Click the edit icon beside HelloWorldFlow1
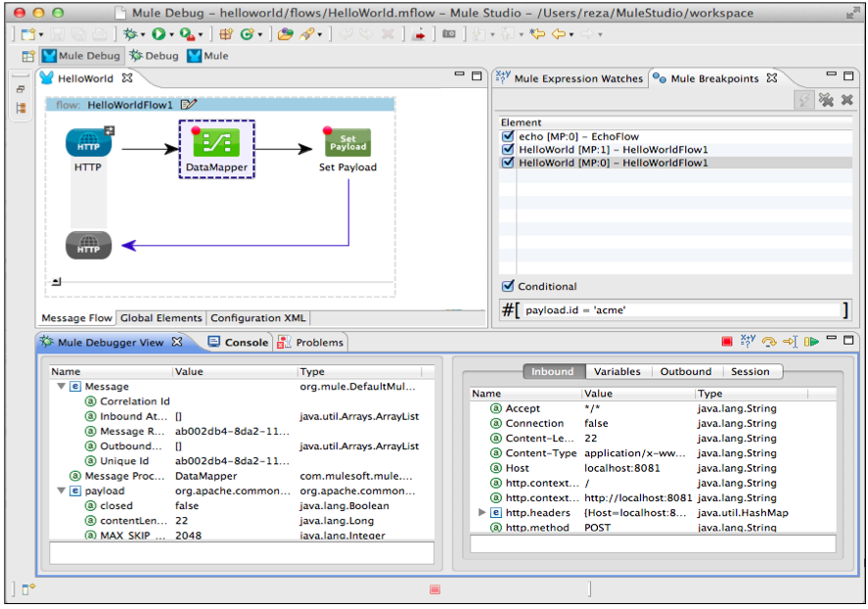Viewport: 868px width, 609px height. coord(189,105)
